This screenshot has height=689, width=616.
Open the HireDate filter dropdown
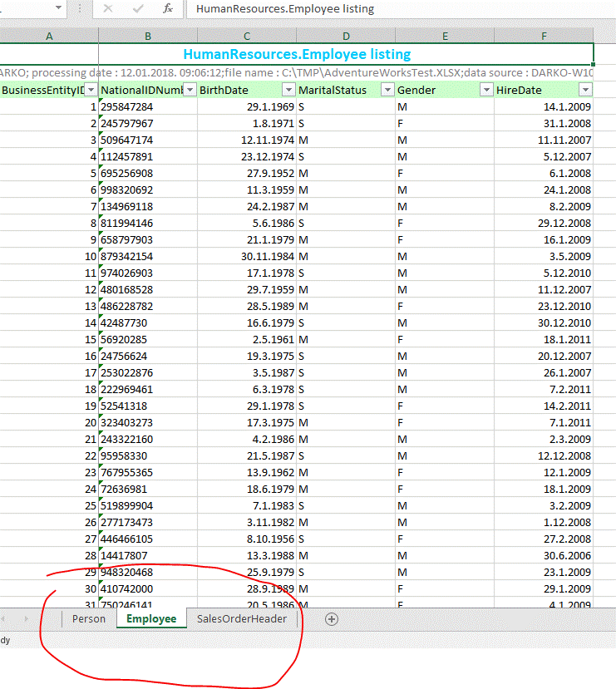pyautogui.click(x=585, y=90)
